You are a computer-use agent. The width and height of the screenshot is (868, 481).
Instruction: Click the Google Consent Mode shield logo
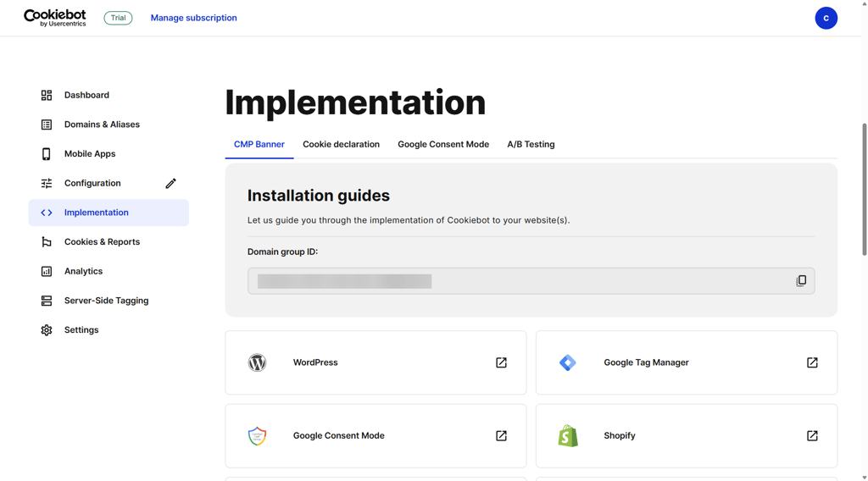[x=257, y=435]
